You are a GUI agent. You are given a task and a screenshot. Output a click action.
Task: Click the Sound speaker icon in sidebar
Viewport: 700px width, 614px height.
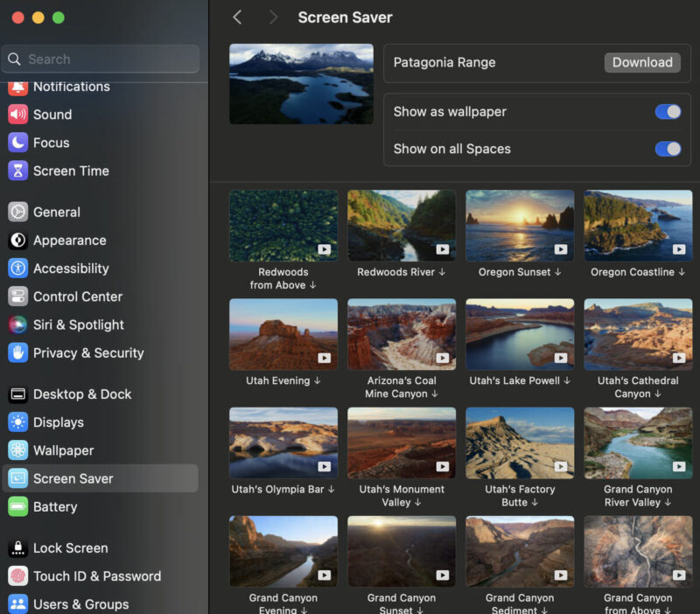click(17, 115)
